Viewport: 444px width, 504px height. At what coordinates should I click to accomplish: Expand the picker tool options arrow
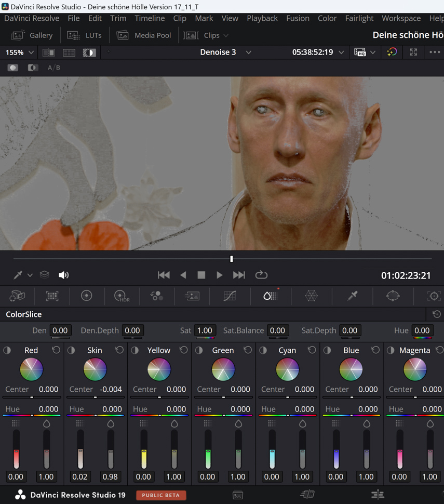coord(30,275)
